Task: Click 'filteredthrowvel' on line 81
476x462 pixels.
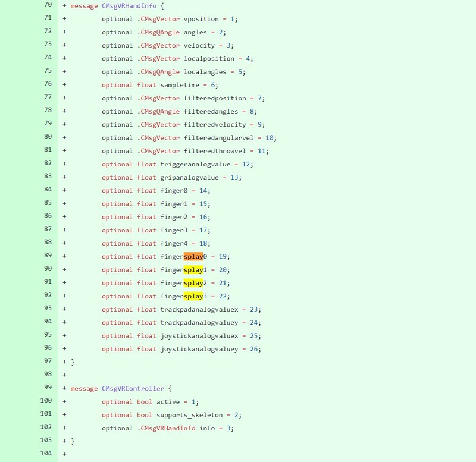Action: point(215,151)
